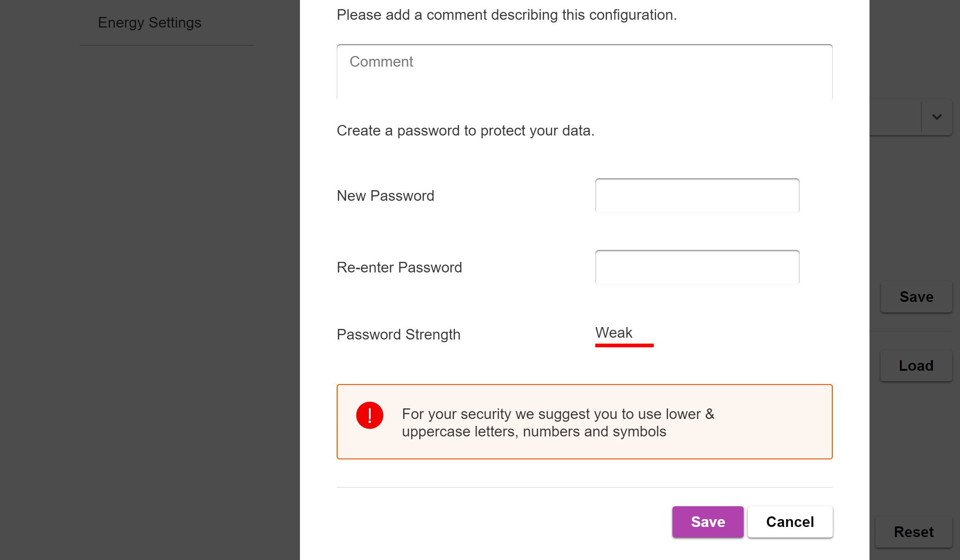This screenshot has height=560, width=960.
Task: Click the "Re-enter Password" field label
Action: point(399,267)
